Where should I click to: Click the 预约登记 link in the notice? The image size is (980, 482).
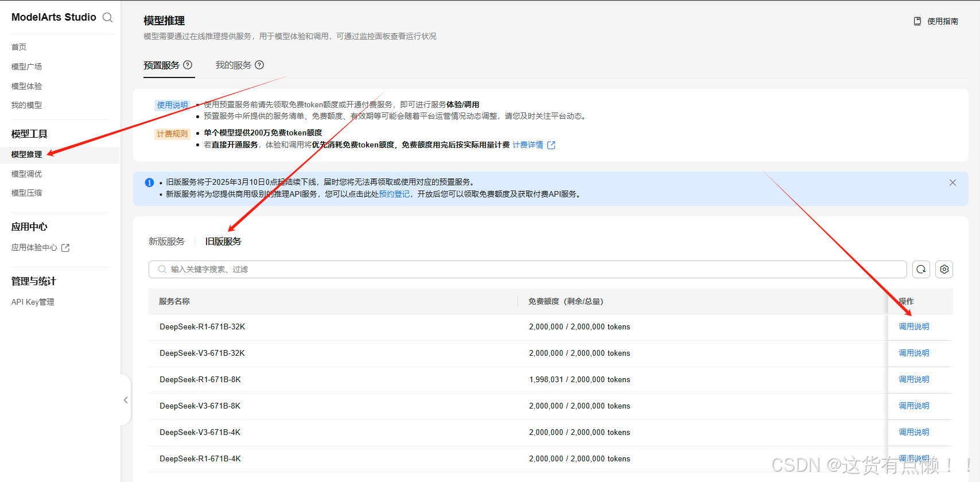click(394, 194)
